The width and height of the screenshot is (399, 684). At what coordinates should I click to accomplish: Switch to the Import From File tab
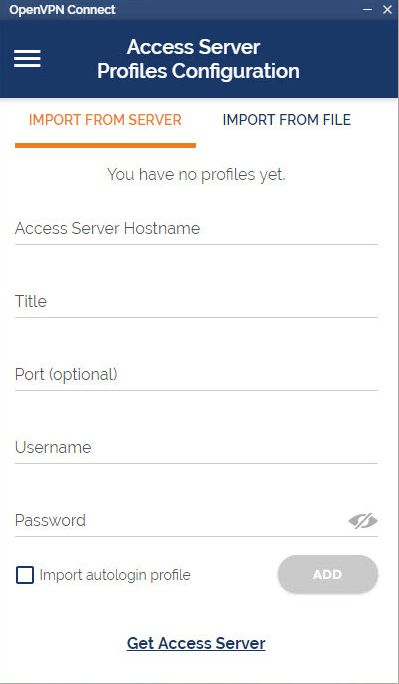pos(286,120)
